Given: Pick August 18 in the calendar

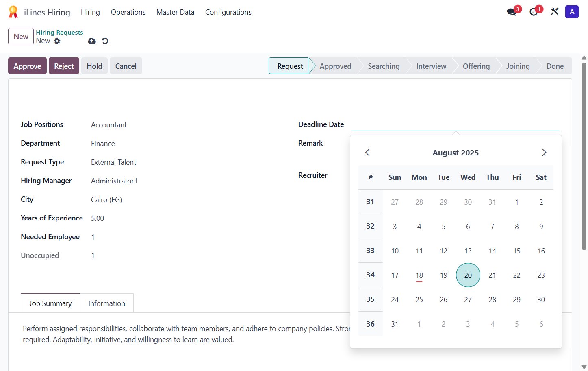Looking at the screenshot, I should click(x=419, y=275).
